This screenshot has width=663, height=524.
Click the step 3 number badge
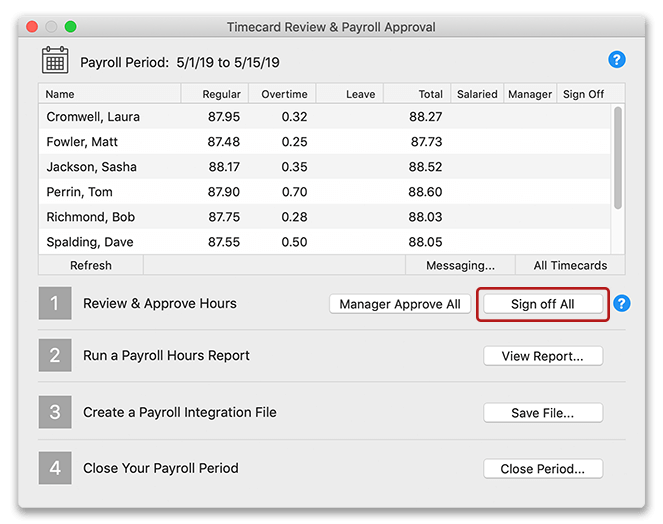tap(55, 412)
